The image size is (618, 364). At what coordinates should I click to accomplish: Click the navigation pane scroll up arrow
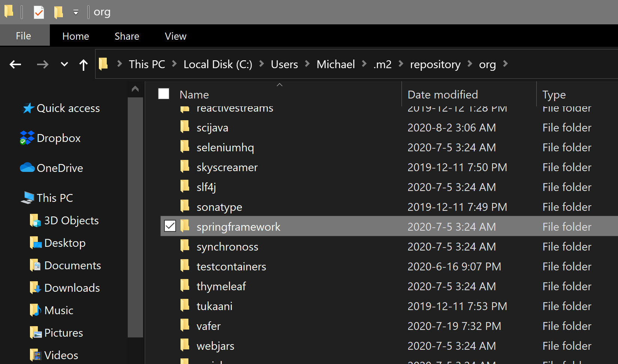135,89
